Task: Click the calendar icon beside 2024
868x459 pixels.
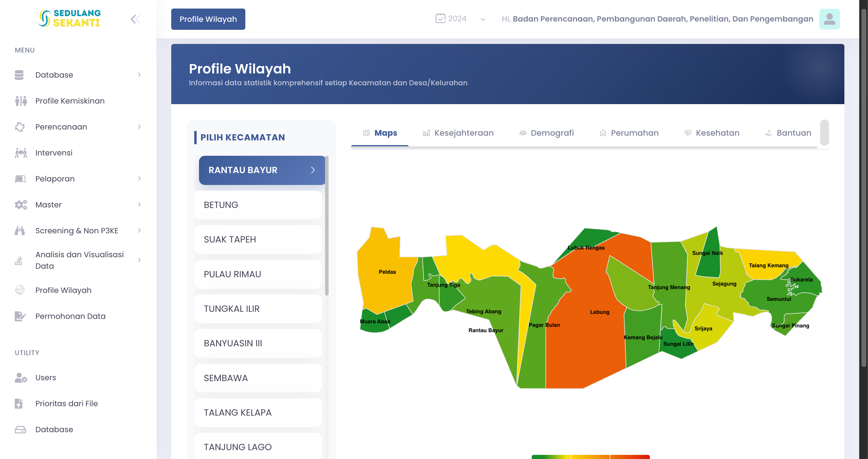Action: (x=440, y=18)
